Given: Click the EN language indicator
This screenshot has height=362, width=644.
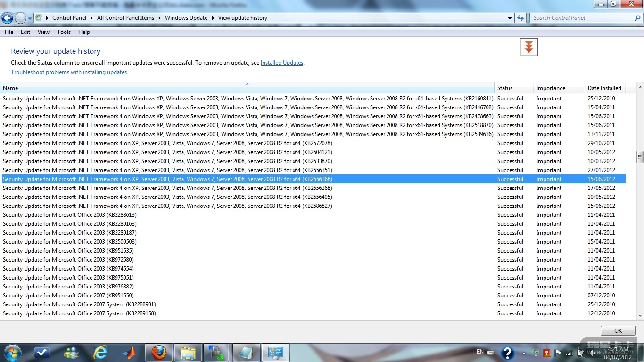Looking at the screenshot, I should 480,352.
